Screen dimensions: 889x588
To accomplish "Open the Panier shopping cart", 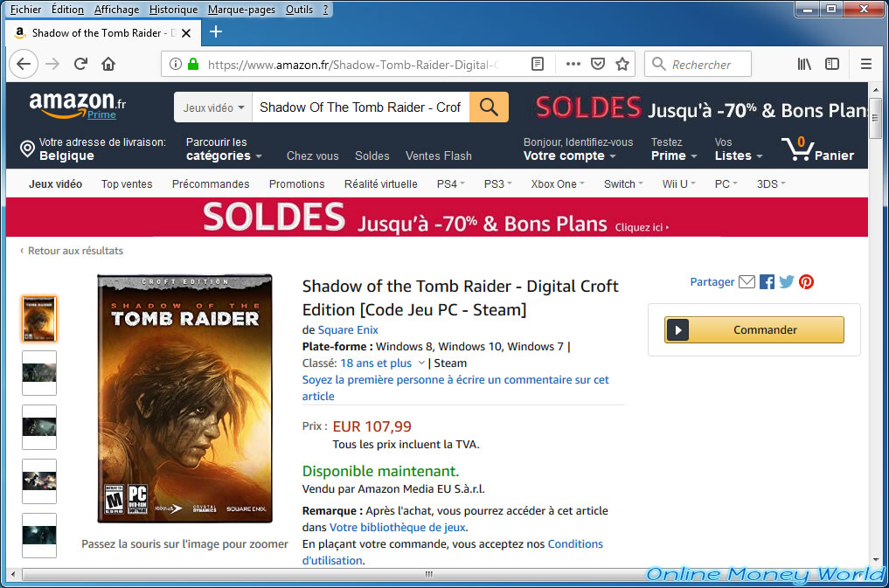I will (x=818, y=149).
